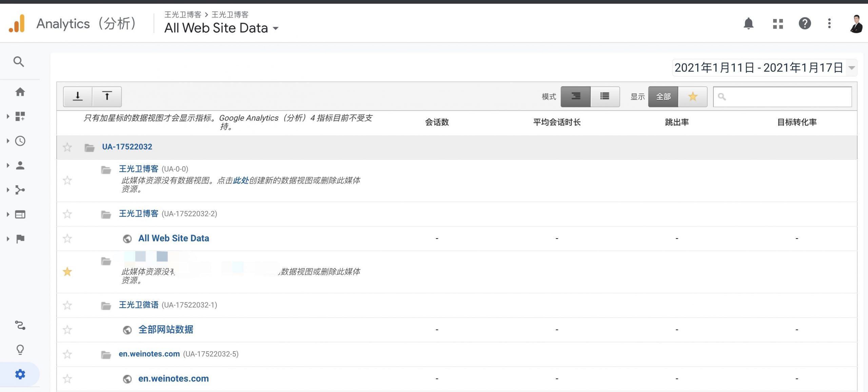Viewport: 868px width, 392px height.
Task: Click the Google Analytics logo
Action: pyautogui.click(x=17, y=23)
